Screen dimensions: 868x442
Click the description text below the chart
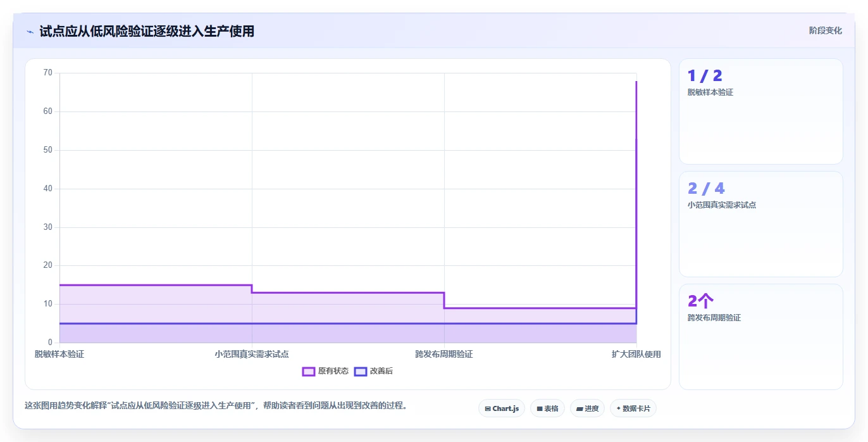216,405
